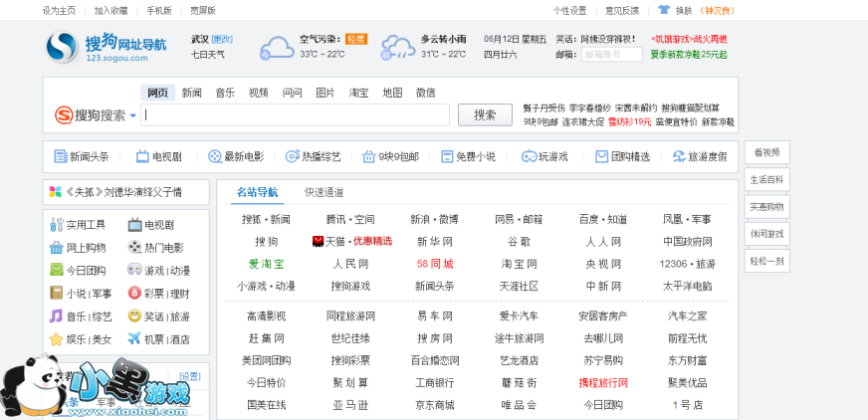Open the 个性设置 link
Viewport: 868px width, 420px height.
(569, 10)
